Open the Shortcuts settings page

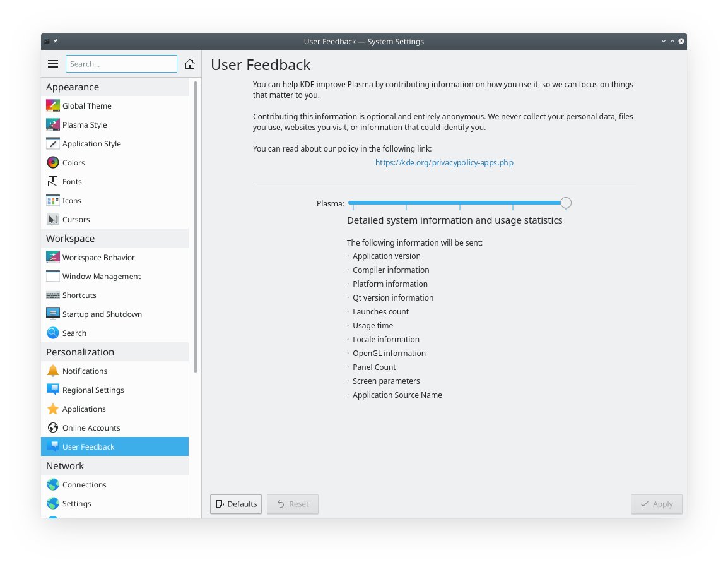[79, 295]
